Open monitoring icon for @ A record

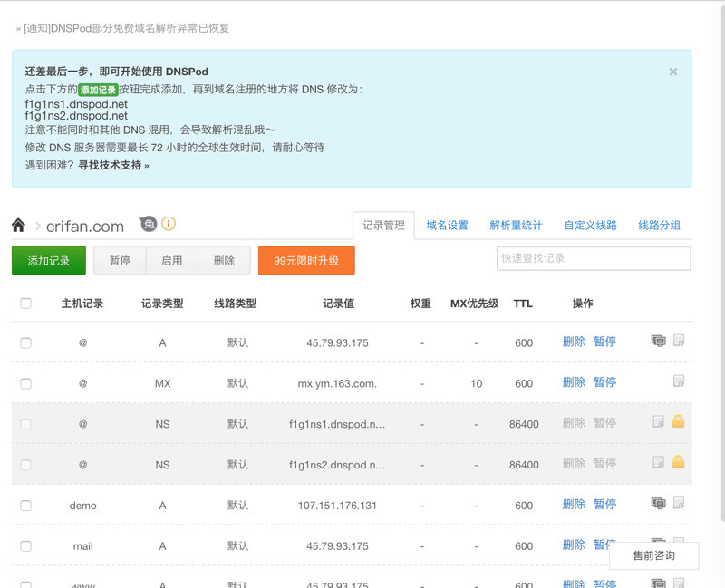[x=659, y=341]
